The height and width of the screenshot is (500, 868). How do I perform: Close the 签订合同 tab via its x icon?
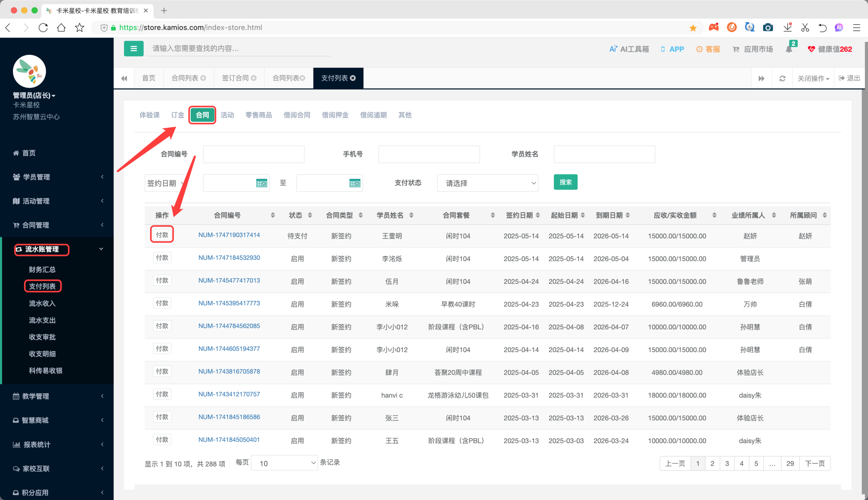(254, 78)
